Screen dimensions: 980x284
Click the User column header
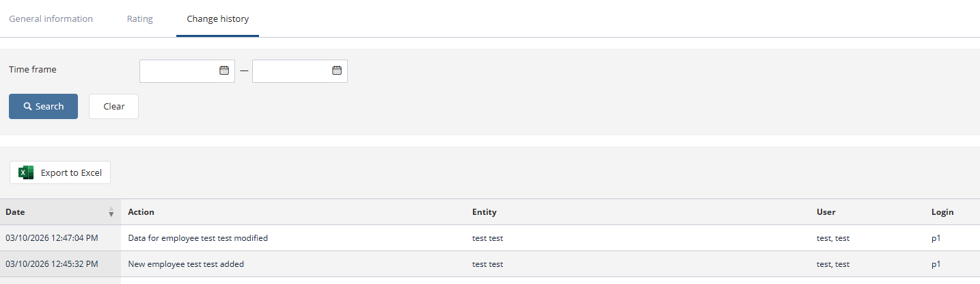pos(826,212)
